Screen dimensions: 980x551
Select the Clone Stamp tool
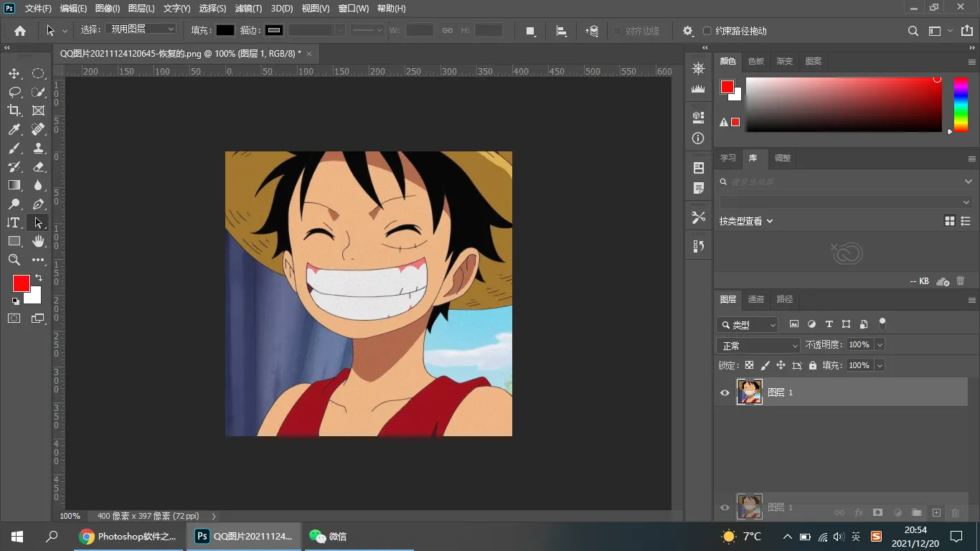(38, 148)
